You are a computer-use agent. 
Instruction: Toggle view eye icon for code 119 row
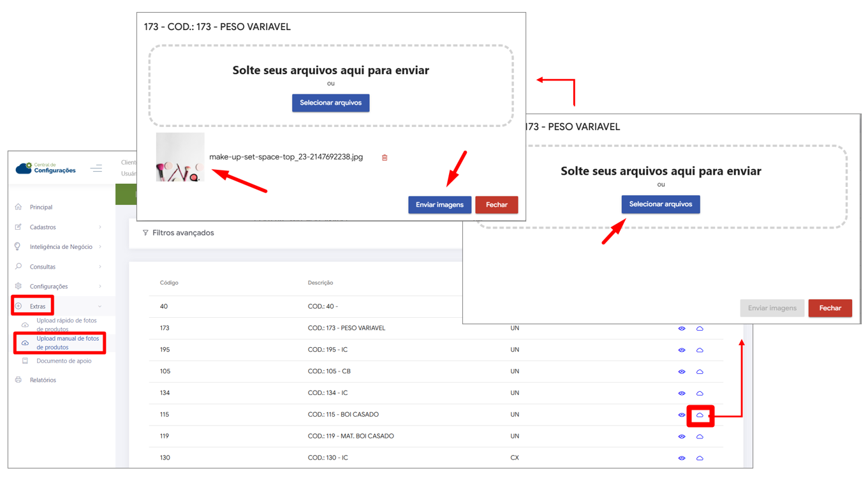(x=682, y=437)
